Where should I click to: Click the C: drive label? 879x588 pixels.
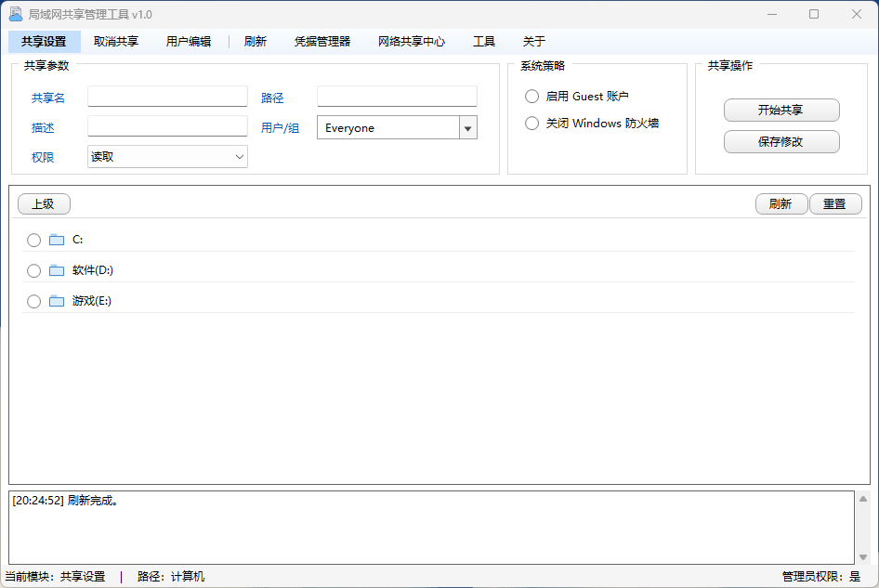click(x=78, y=240)
